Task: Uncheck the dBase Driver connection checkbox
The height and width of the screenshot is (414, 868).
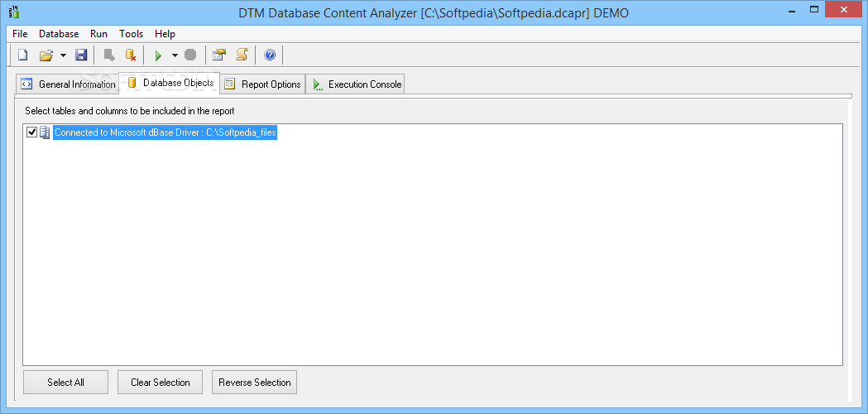Action: (32, 132)
